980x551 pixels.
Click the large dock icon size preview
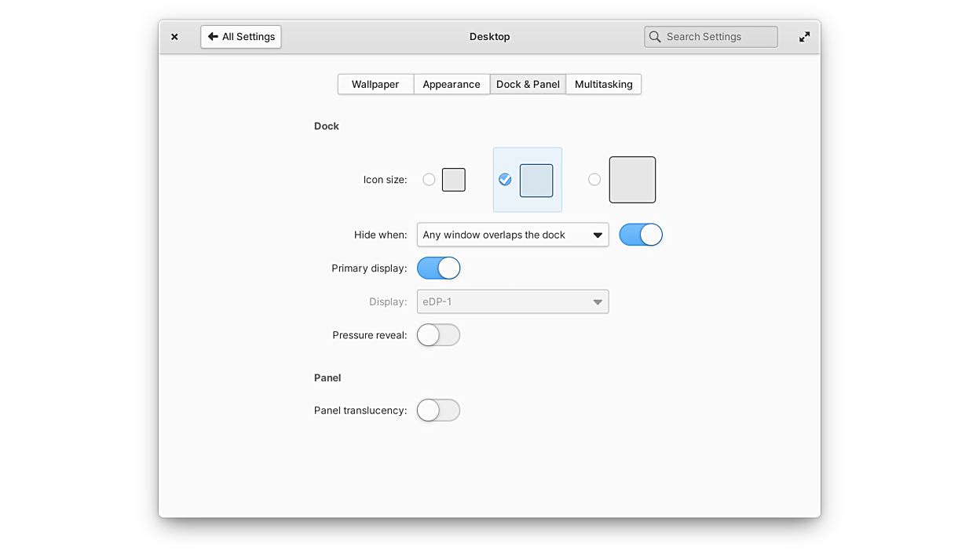(632, 180)
